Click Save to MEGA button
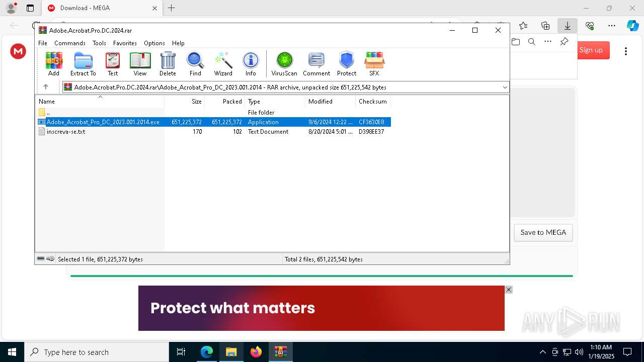644x362 pixels. (543, 233)
